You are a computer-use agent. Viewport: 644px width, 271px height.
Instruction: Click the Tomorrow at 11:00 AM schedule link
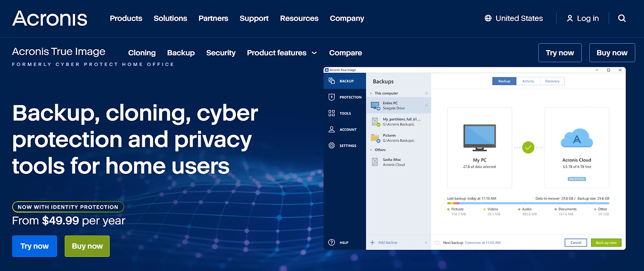(x=482, y=243)
